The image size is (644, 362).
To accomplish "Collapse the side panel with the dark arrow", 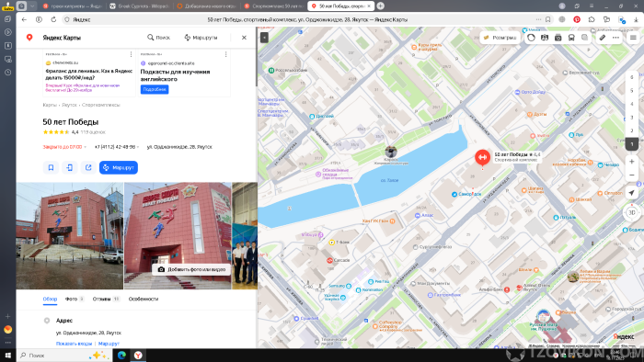I will click(265, 38).
